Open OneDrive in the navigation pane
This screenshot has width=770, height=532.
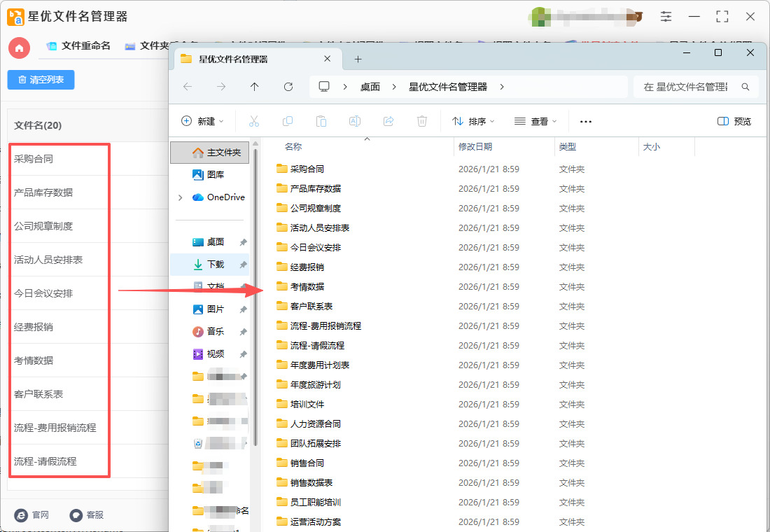point(218,197)
